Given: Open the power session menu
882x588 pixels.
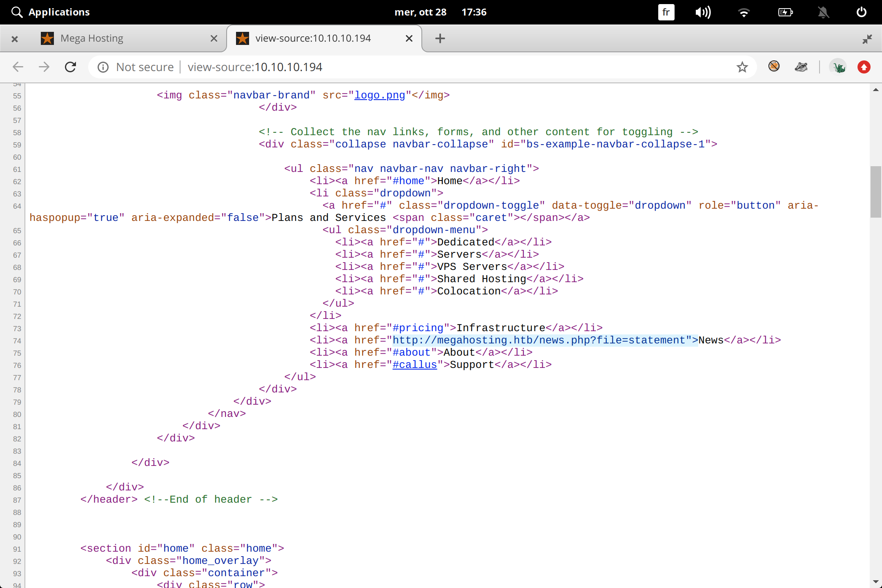Looking at the screenshot, I should pyautogui.click(x=862, y=12).
